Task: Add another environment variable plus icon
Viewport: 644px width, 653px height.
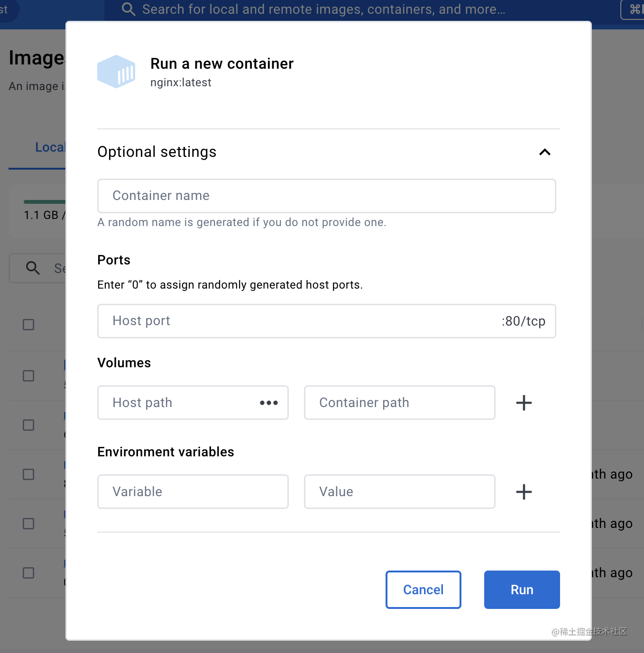Action: pyautogui.click(x=524, y=492)
